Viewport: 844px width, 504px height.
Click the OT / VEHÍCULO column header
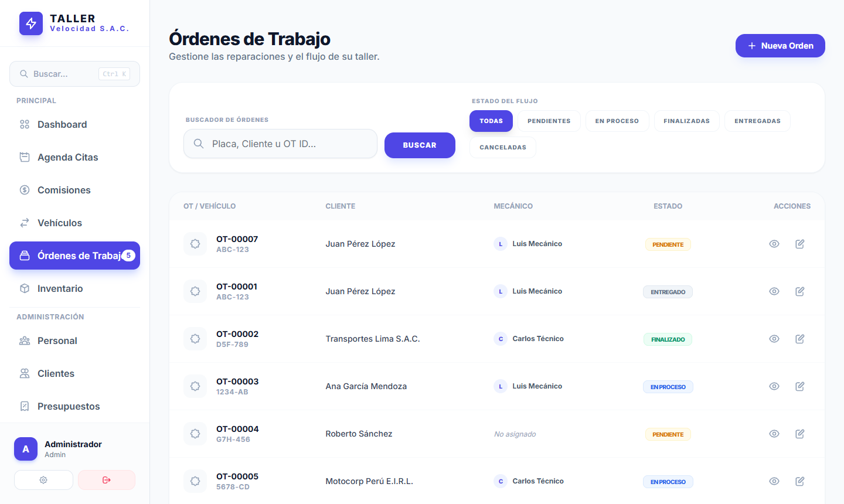[x=210, y=206]
